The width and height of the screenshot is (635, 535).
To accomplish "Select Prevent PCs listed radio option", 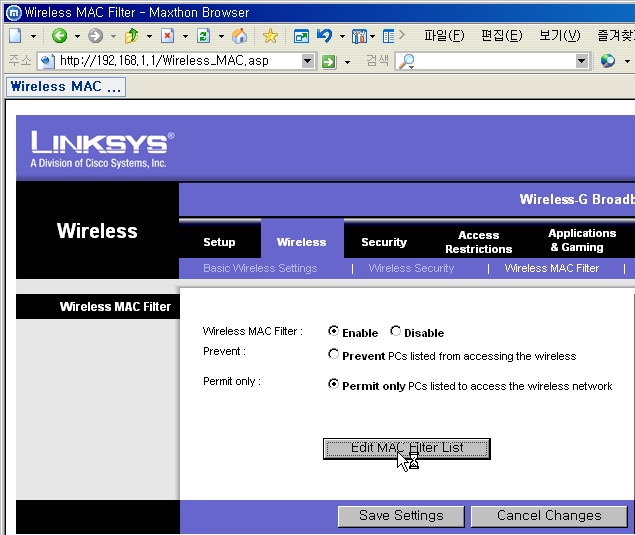I will pyautogui.click(x=333, y=354).
